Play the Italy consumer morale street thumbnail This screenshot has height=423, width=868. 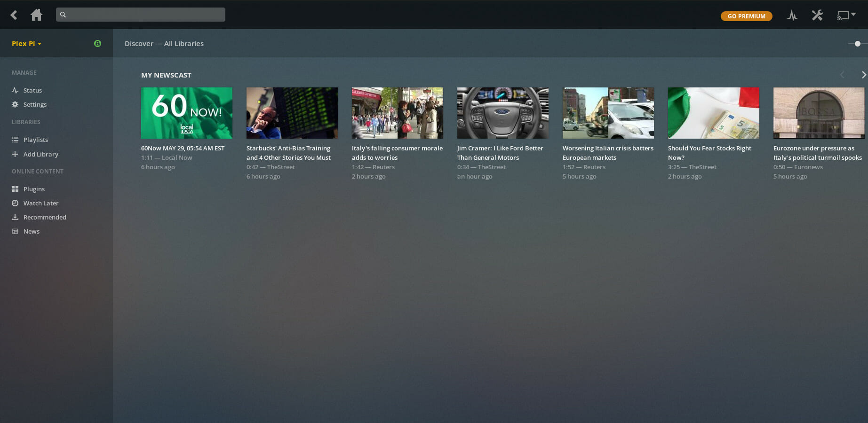coord(398,113)
